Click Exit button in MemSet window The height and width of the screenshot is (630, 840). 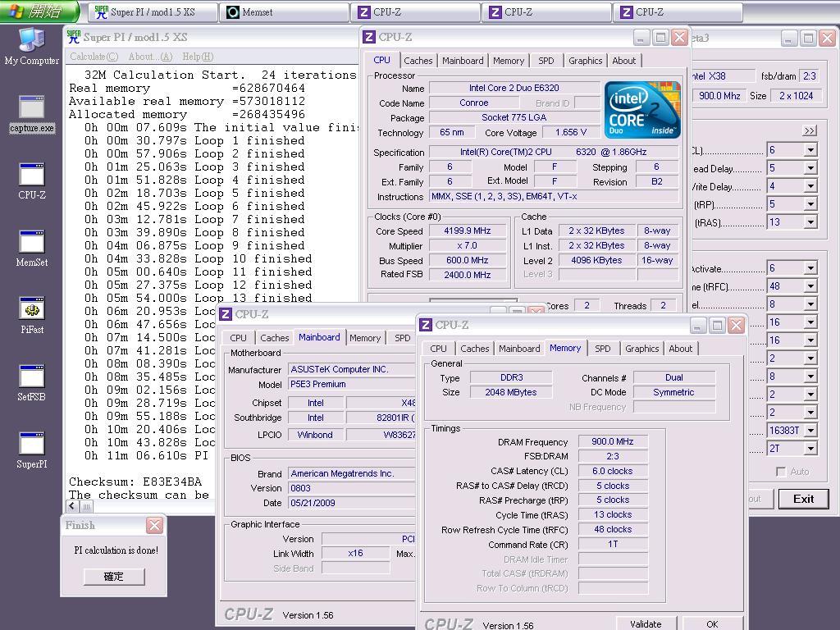[x=804, y=499]
